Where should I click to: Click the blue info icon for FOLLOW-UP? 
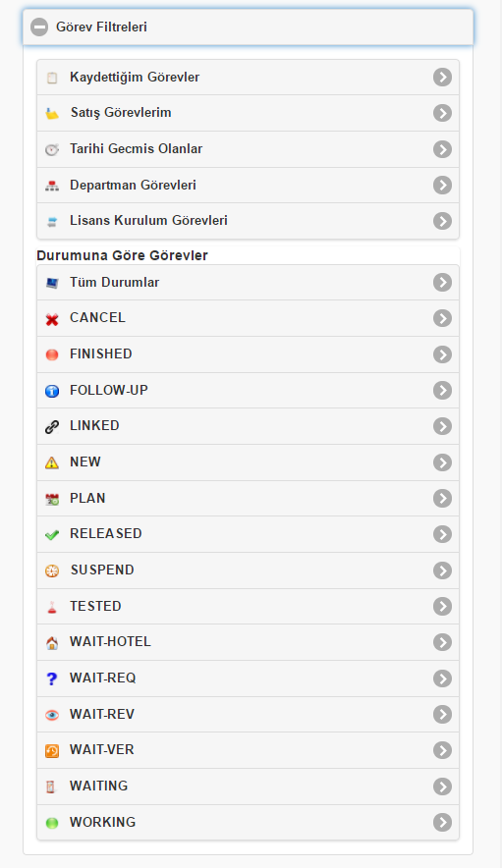52,391
